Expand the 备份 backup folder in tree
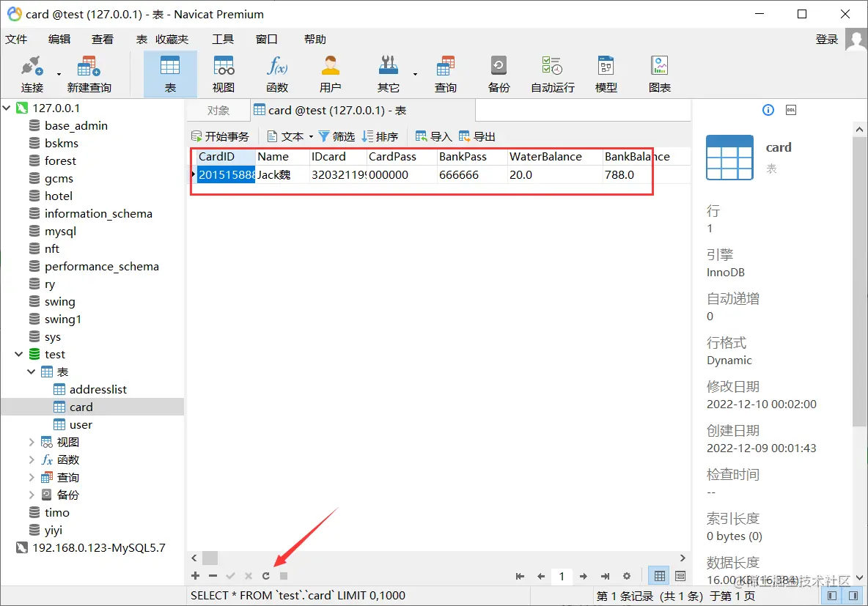Image resolution: width=868 pixels, height=606 pixels. click(31, 495)
